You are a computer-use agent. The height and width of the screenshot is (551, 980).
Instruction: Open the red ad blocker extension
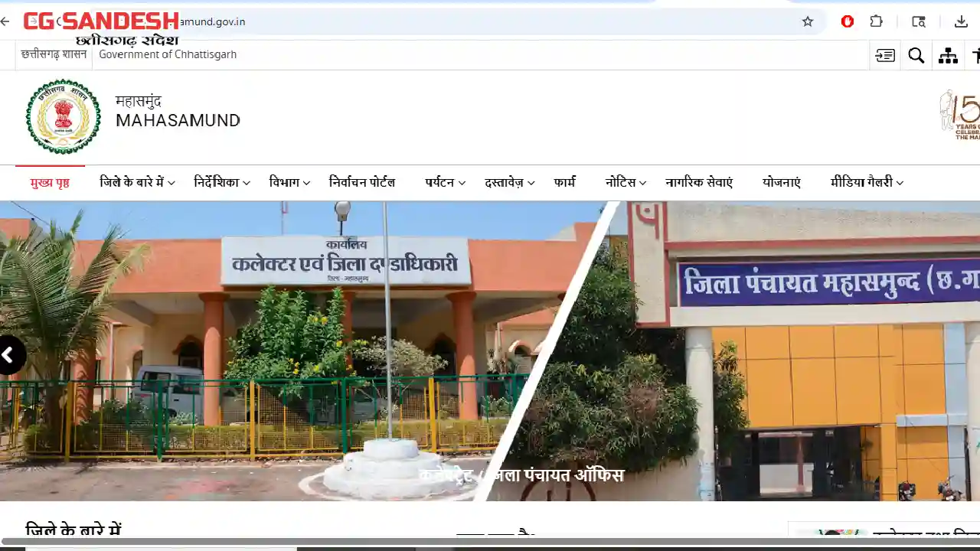[847, 21]
